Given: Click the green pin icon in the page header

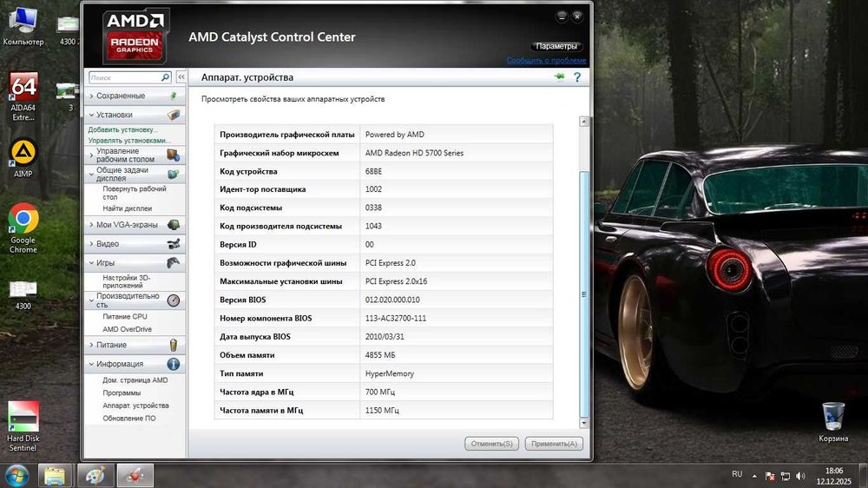Looking at the screenshot, I should click(559, 77).
